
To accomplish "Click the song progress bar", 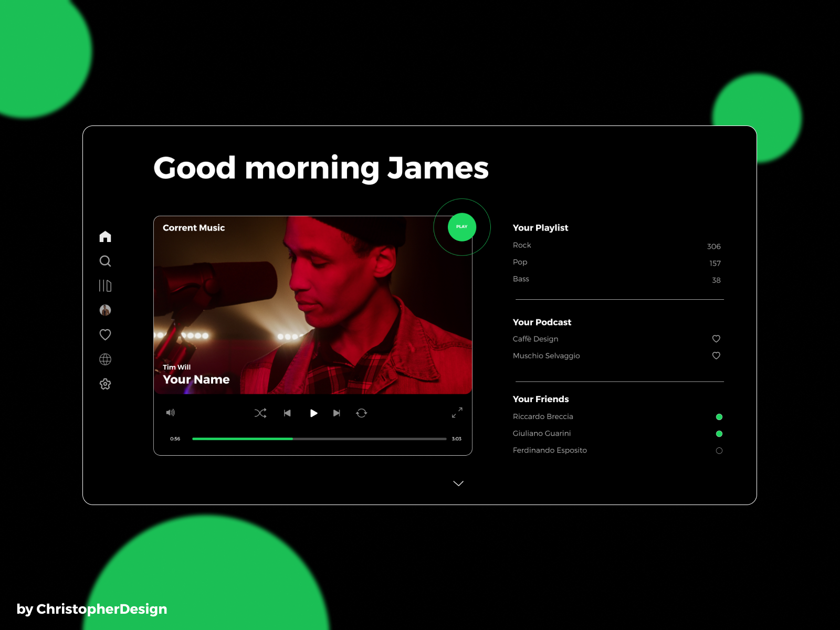I will pyautogui.click(x=319, y=439).
